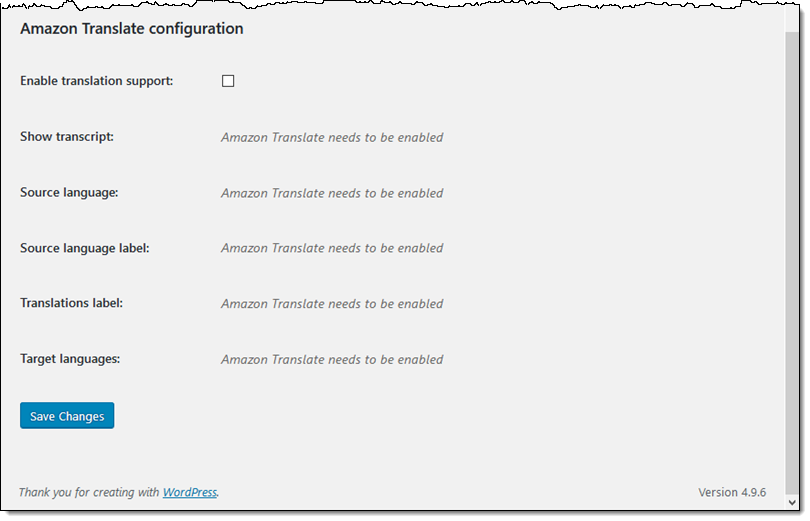Click 'Thank you for creating with' text
Screen dimensions: 810x521
tap(89, 492)
